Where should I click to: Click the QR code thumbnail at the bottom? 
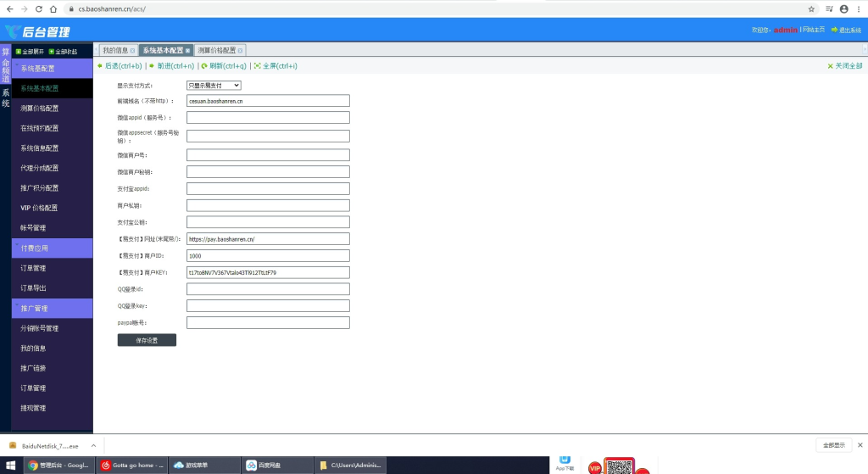(x=619, y=466)
